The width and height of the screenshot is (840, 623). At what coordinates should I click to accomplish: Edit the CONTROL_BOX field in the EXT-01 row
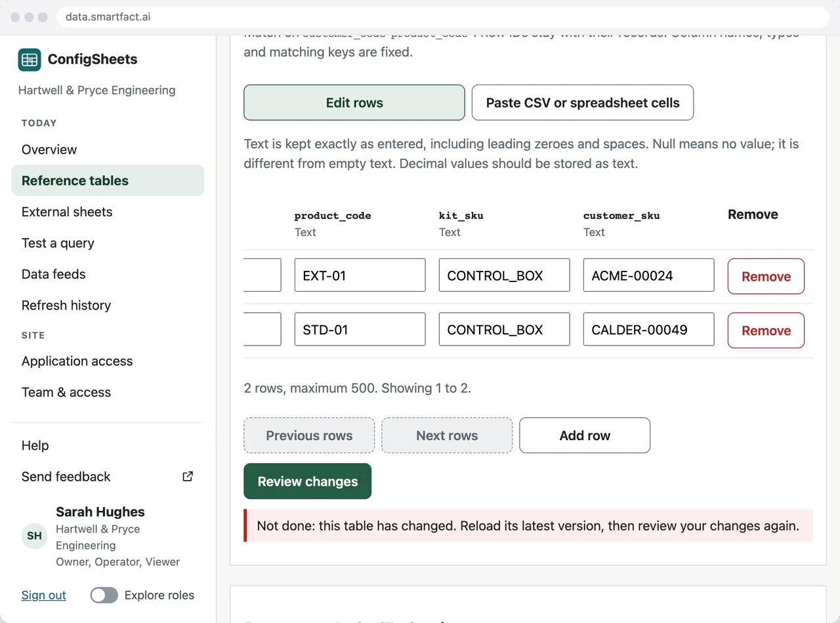click(505, 275)
